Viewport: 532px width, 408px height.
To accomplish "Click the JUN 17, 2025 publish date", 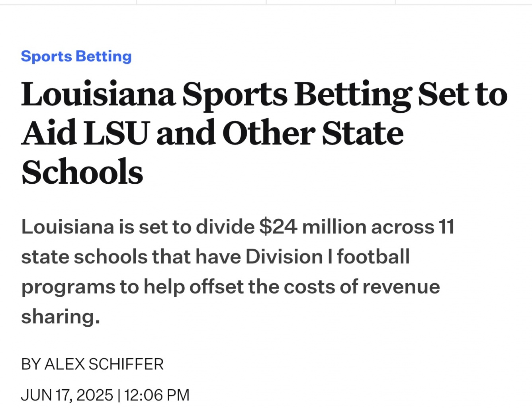I will (x=67, y=395).
